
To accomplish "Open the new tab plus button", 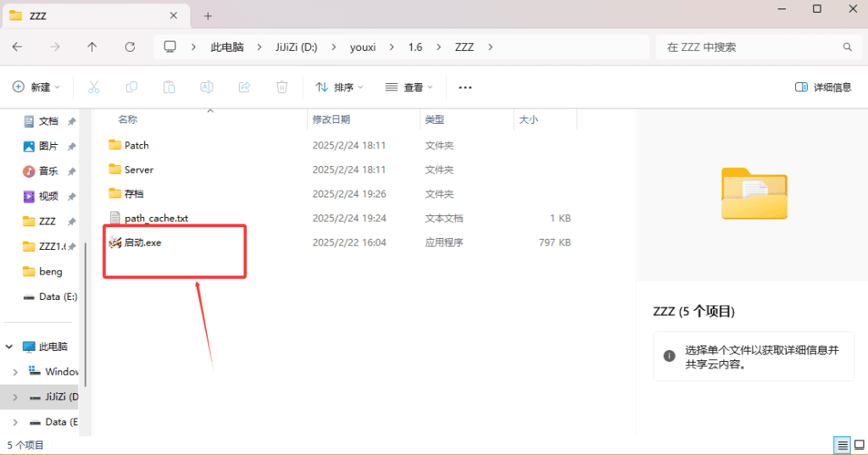I will pos(208,15).
